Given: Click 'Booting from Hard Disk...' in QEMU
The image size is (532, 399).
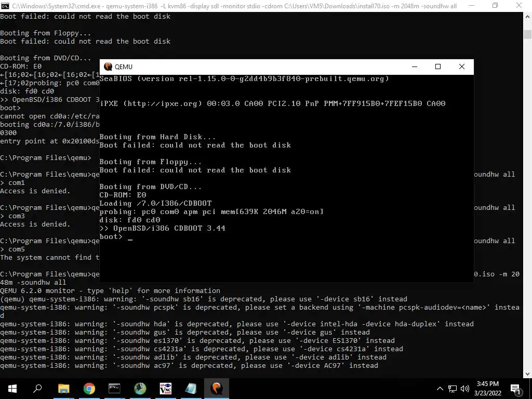Looking at the screenshot, I should [157, 137].
